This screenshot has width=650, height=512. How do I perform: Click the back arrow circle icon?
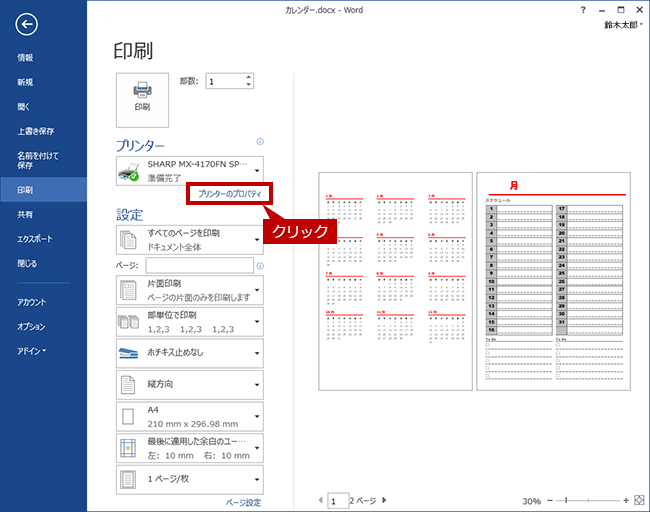[27, 24]
